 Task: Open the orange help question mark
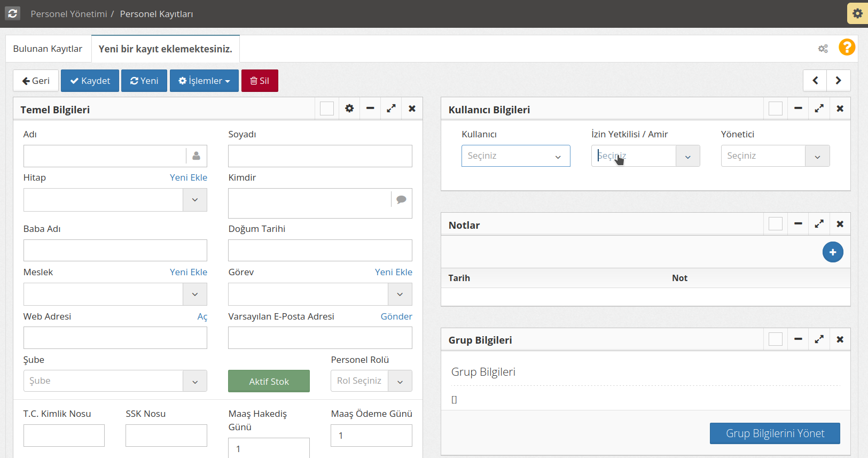coord(847,48)
